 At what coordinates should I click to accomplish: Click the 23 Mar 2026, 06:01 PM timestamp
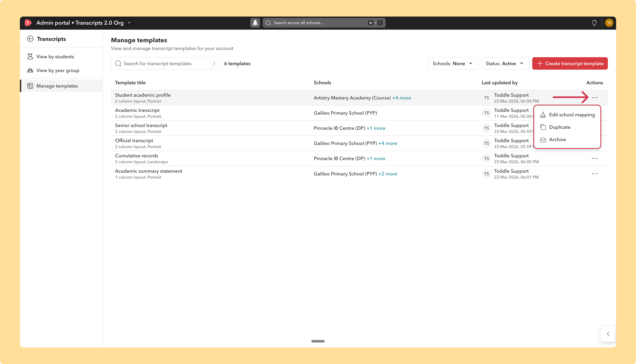pyautogui.click(x=516, y=177)
